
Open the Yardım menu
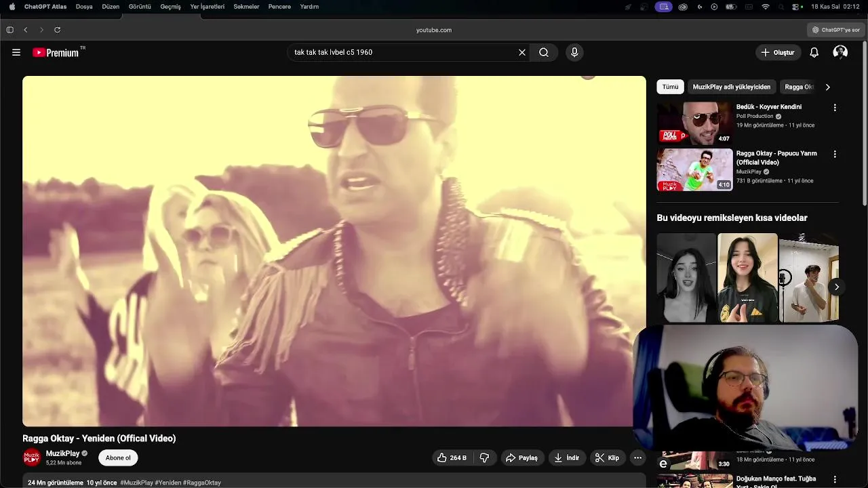(x=309, y=7)
